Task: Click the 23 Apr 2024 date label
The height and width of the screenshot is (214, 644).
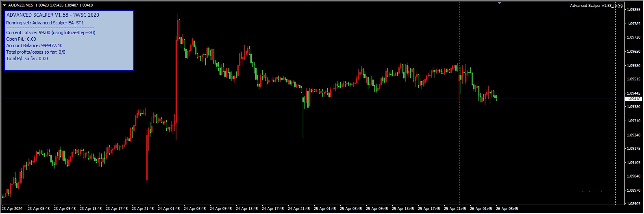Action: coord(12,209)
